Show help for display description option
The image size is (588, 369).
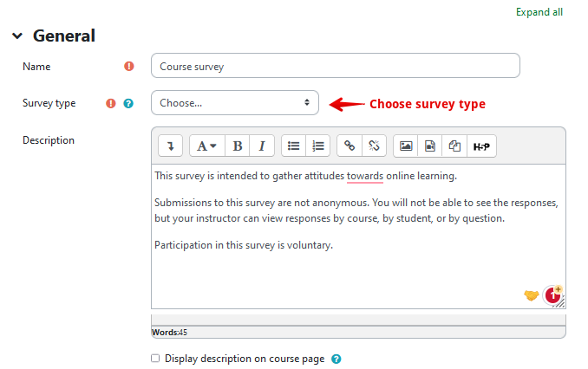click(336, 358)
